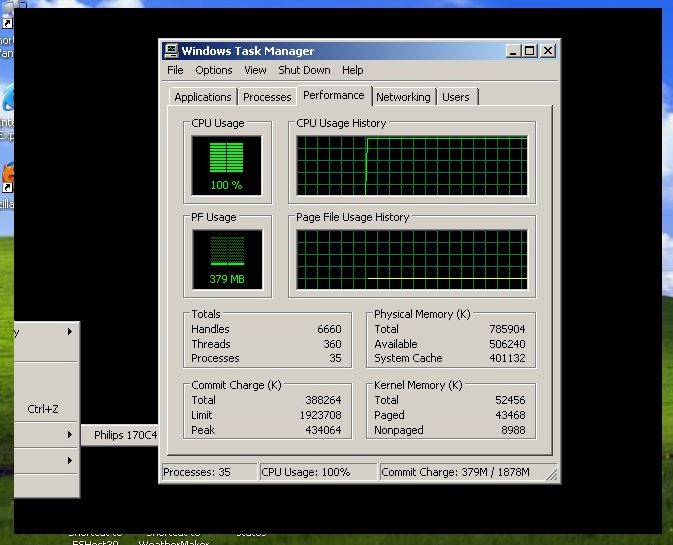Open the File menu
Screen dimensions: 673x545
click(175, 70)
